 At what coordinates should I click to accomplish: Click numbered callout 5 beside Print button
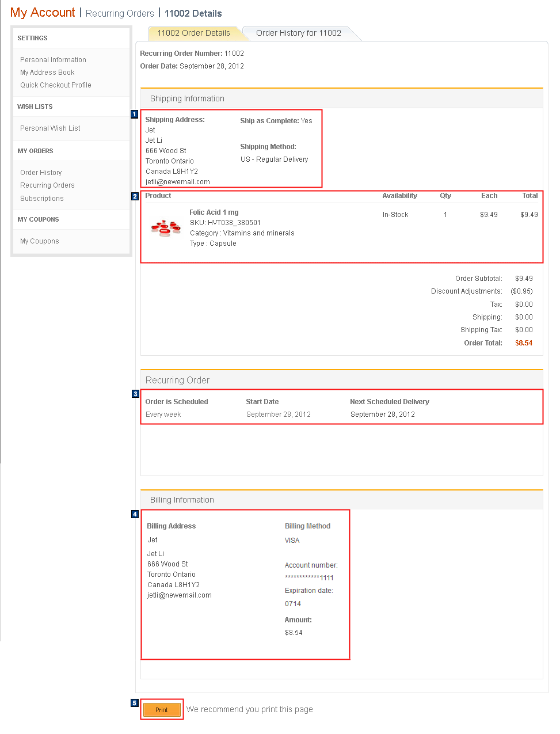(x=134, y=703)
